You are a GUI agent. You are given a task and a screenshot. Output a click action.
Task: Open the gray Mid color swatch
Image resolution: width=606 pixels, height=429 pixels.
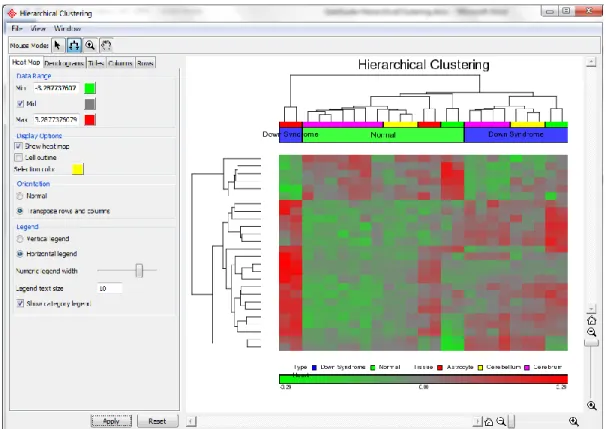(90, 104)
